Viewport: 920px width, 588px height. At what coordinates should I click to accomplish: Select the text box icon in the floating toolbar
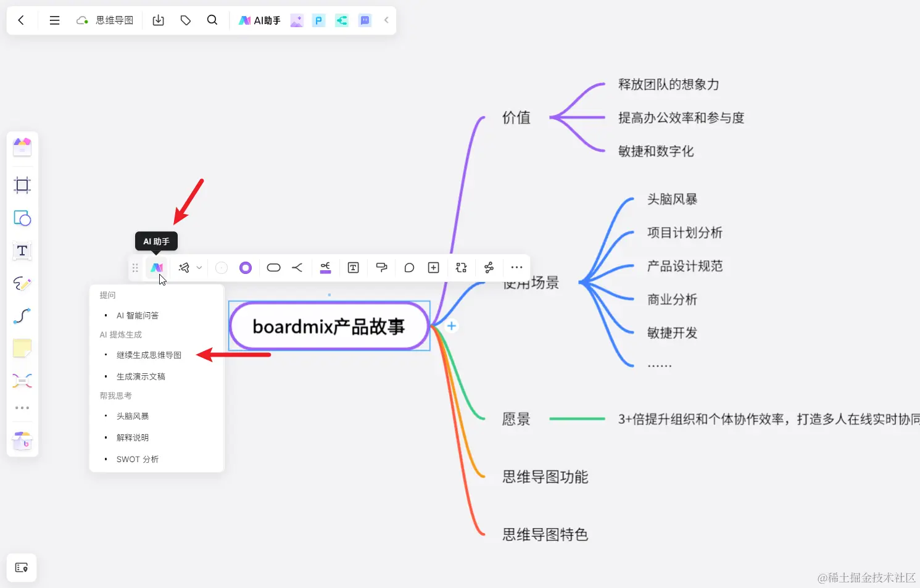(x=353, y=267)
